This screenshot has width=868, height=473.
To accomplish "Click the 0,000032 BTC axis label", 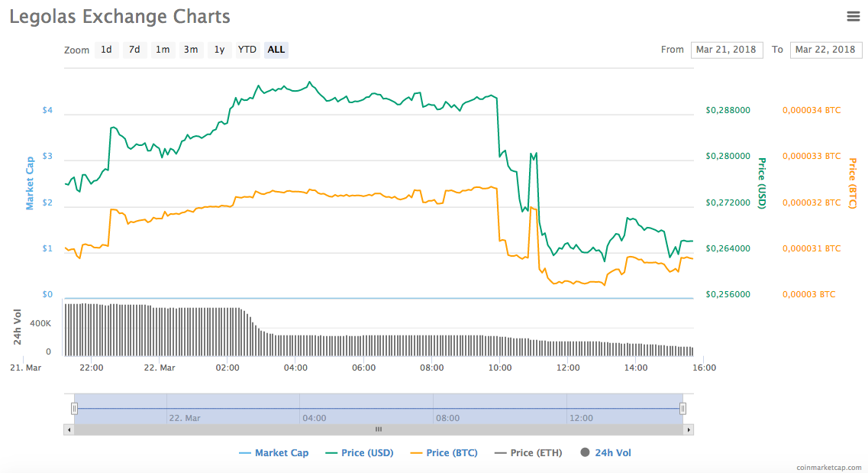I will point(812,202).
